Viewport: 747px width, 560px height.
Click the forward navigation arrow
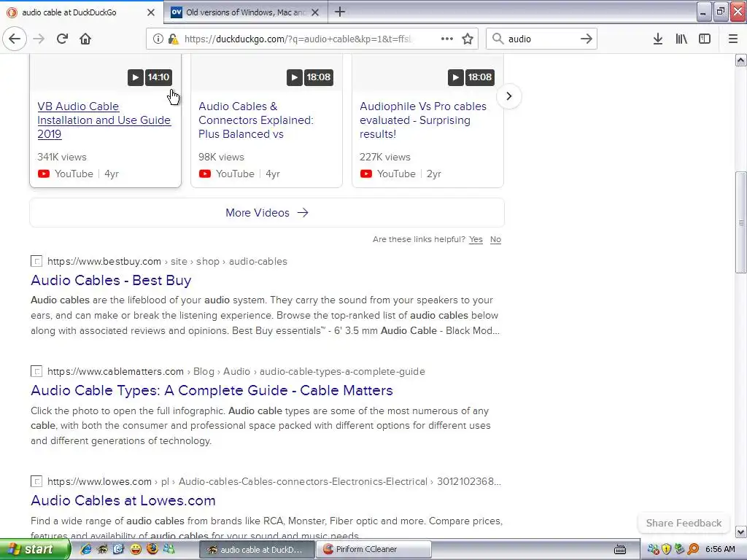coord(39,39)
